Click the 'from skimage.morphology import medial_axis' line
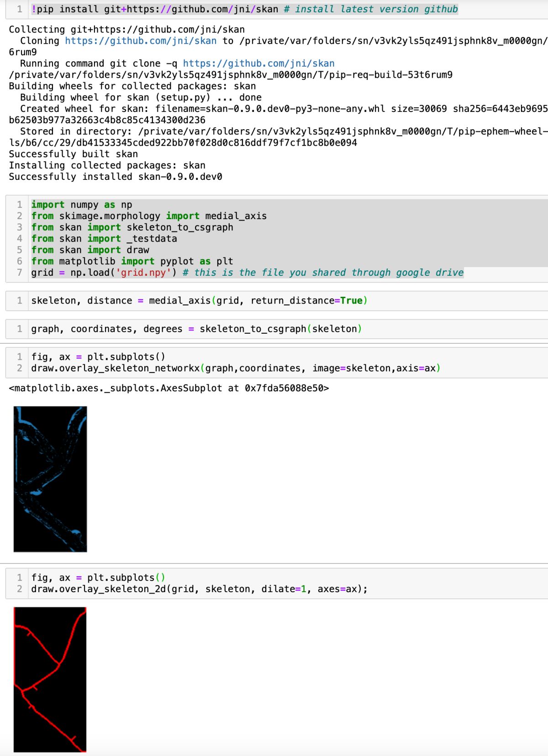The image size is (548, 756). click(149, 216)
